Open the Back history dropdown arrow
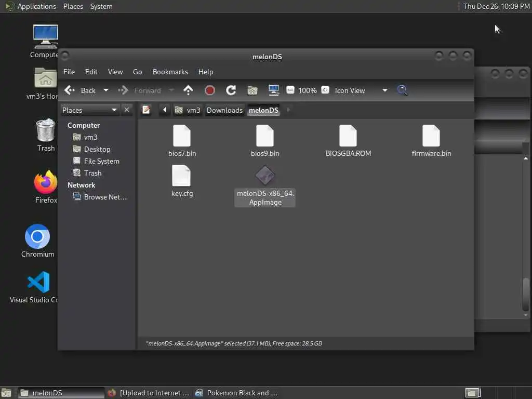Image resolution: width=532 pixels, height=399 pixels. (106, 90)
